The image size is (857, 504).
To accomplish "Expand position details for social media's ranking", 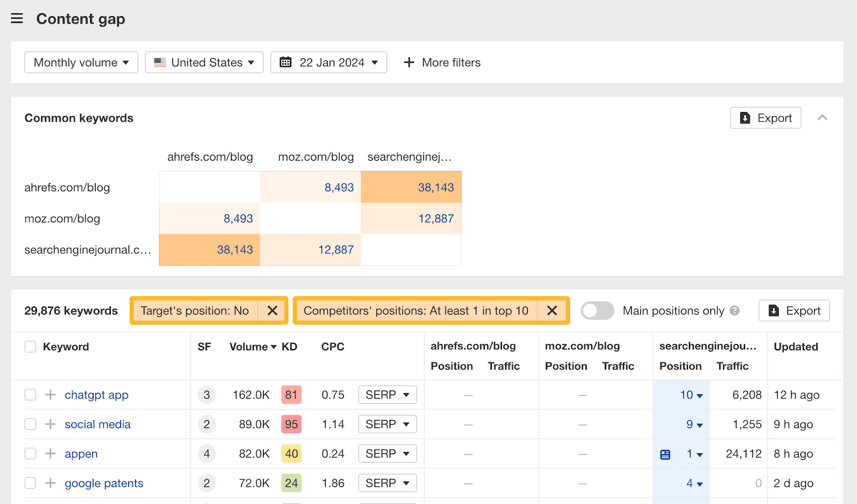I will (701, 424).
